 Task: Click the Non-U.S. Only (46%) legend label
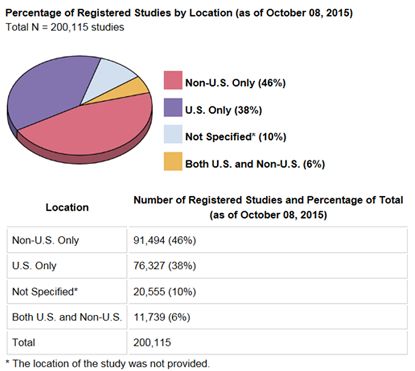tap(235, 83)
